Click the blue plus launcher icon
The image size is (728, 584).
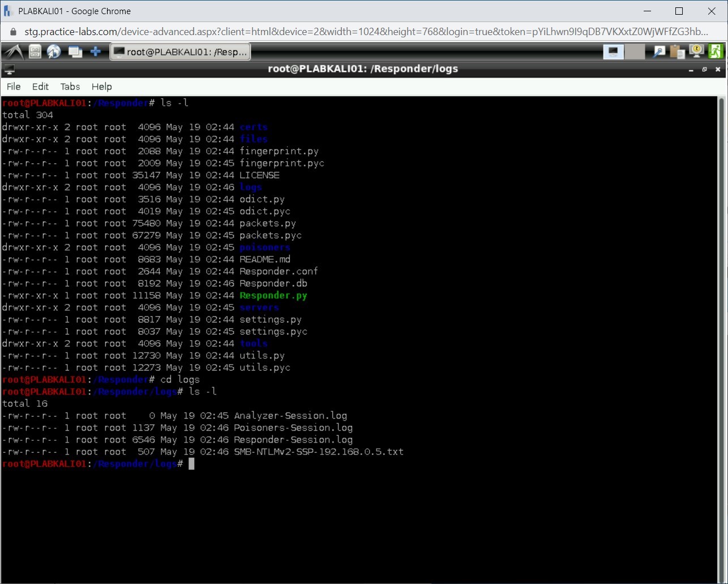point(95,51)
